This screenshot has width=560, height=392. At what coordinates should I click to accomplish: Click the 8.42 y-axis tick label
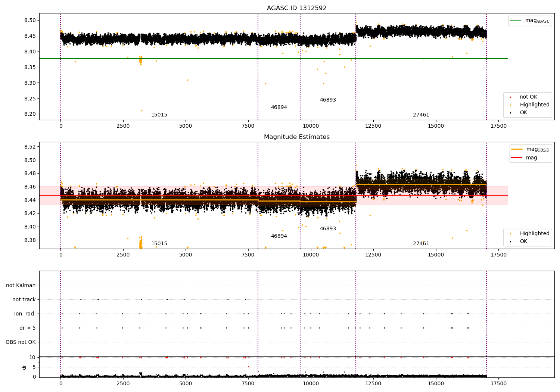[30, 214]
